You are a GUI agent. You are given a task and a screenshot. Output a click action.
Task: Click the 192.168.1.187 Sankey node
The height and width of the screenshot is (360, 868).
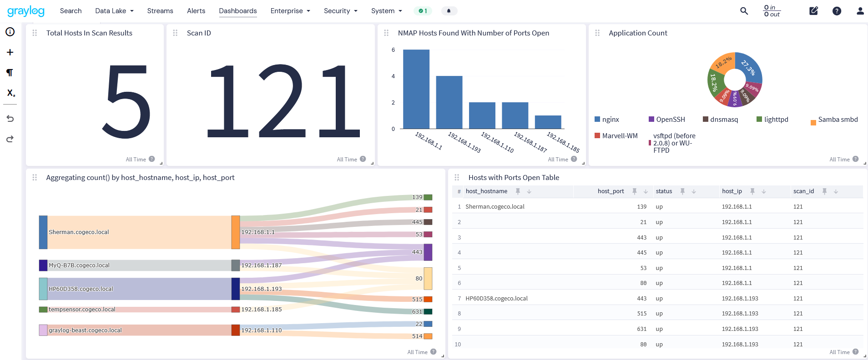(x=236, y=265)
